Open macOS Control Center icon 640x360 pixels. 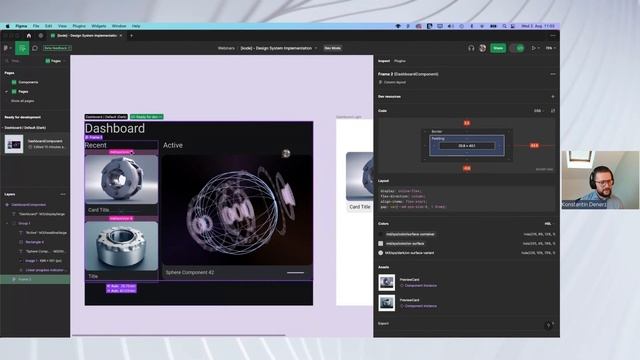click(x=513, y=26)
